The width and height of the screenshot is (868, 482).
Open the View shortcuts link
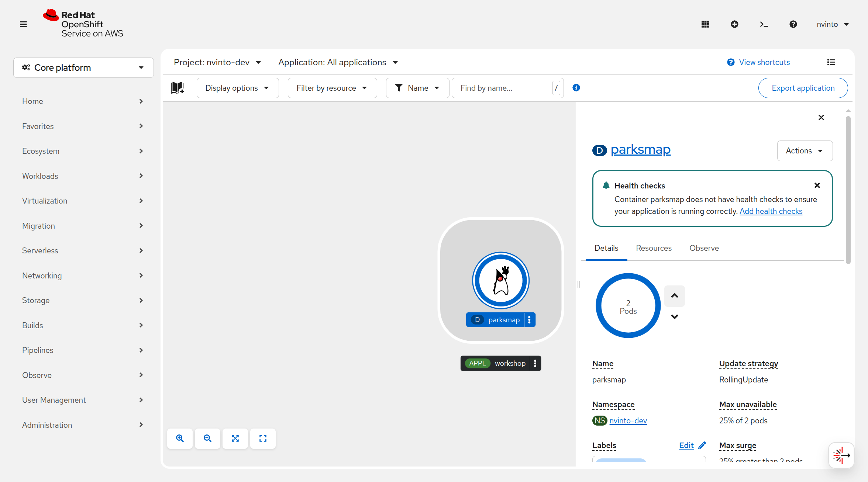click(759, 62)
